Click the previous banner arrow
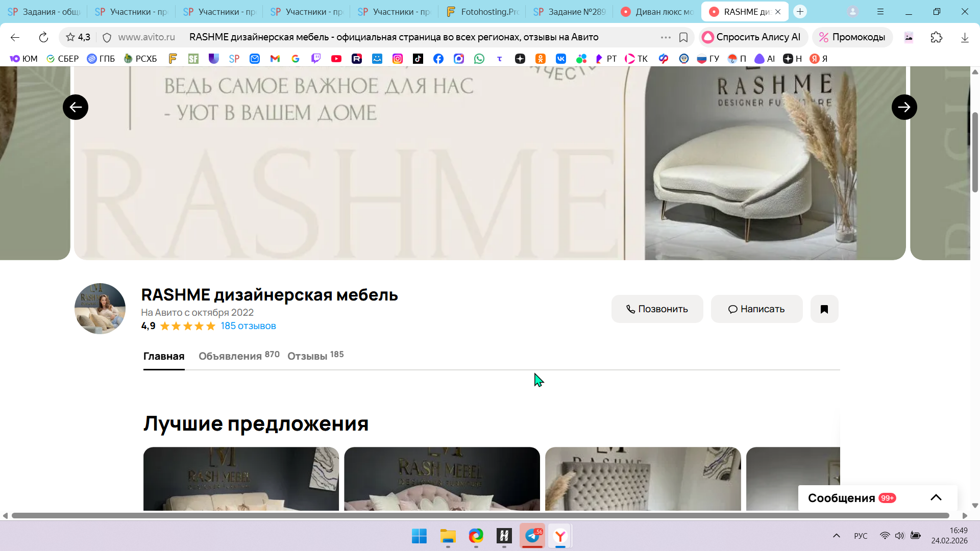This screenshot has width=980, height=551. tap(76, 107)
